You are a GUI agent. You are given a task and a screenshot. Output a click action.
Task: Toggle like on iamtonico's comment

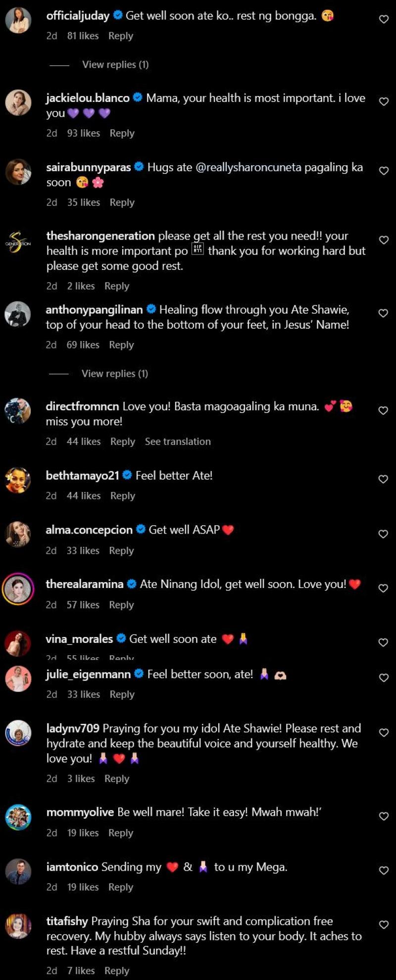coord(384,870)
